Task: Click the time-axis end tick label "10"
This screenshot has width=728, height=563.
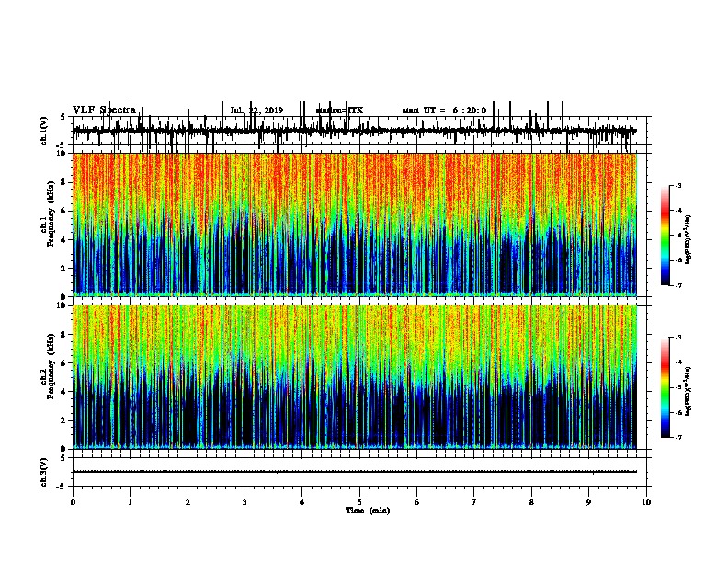Action: point(646,502)
